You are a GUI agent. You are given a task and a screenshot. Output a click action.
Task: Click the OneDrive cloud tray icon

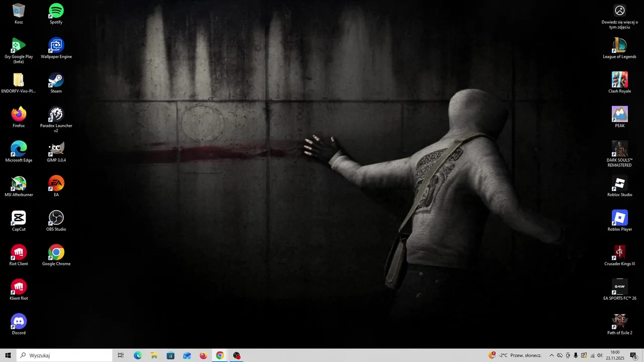pyautogui.click(x=559, y=355)
